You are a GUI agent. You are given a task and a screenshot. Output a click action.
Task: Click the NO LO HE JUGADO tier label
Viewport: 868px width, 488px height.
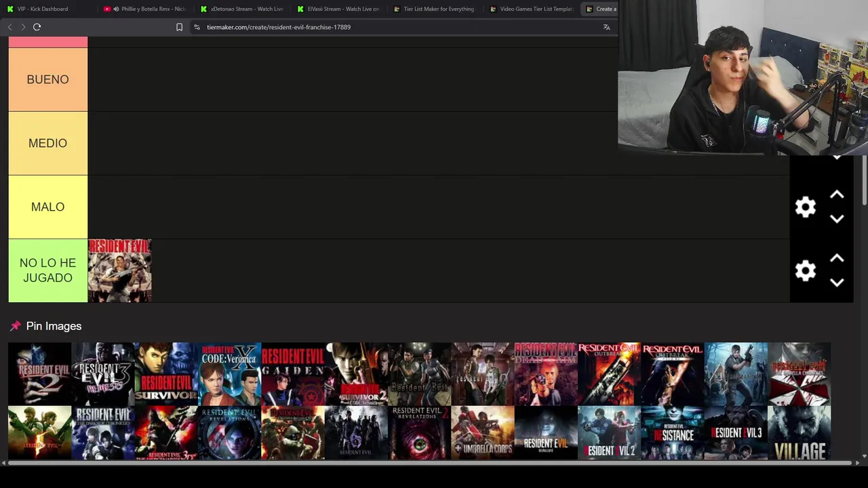[x=48, y=270]
